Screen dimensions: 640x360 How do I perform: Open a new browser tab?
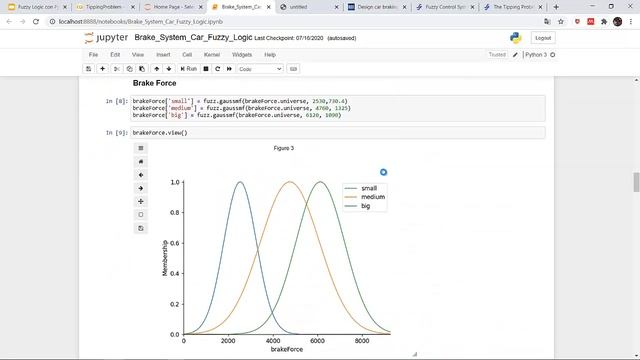[x=556, y=7]
